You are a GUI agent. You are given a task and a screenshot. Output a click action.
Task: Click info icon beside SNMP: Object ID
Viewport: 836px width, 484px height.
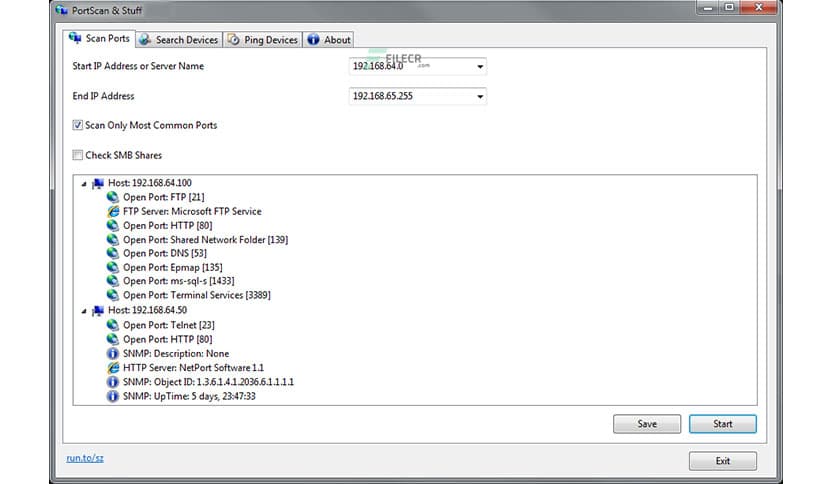112,382
